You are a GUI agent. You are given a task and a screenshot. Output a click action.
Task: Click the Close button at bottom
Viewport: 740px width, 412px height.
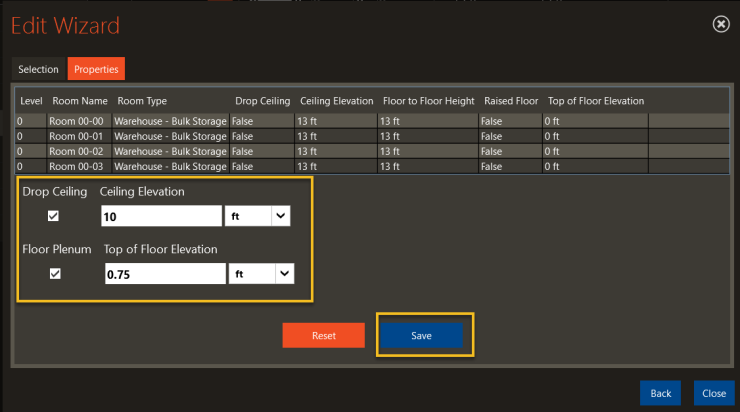pos(714,393)
